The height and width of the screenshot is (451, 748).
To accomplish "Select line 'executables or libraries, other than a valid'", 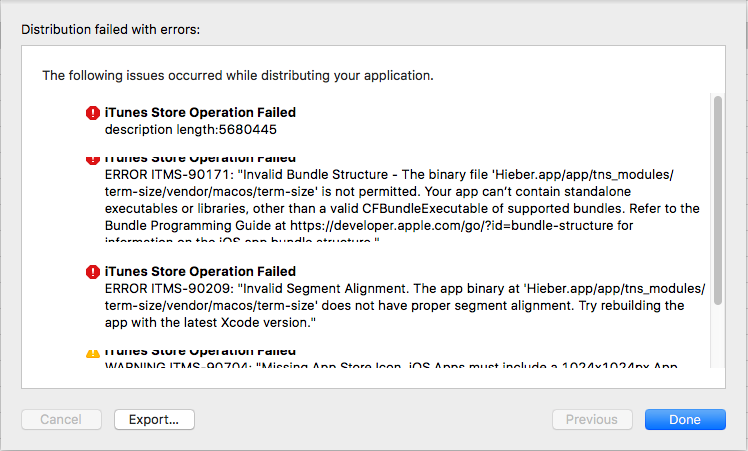I will click(402, 209).
